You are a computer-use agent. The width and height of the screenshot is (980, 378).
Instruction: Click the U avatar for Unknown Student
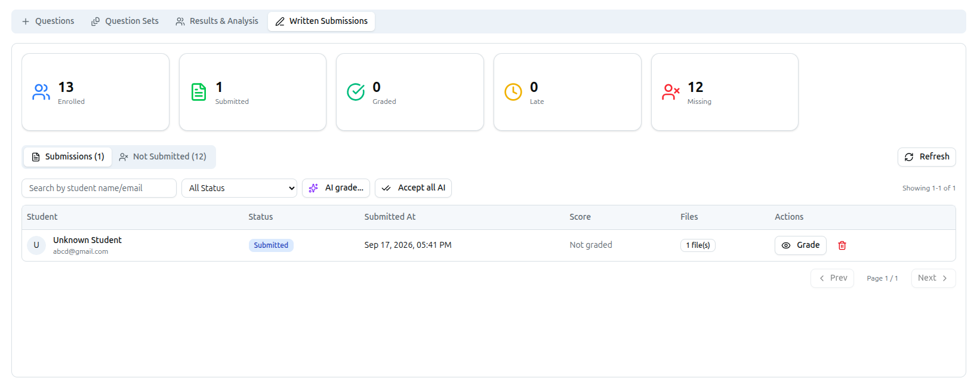point(36,245)
